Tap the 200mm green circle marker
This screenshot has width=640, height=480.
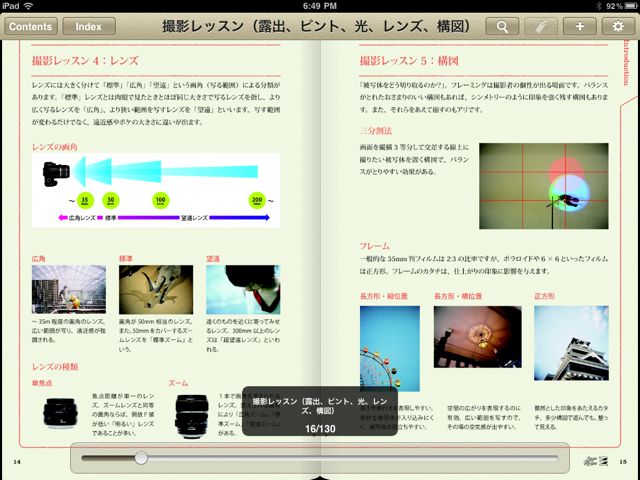[x=257, y=200]
